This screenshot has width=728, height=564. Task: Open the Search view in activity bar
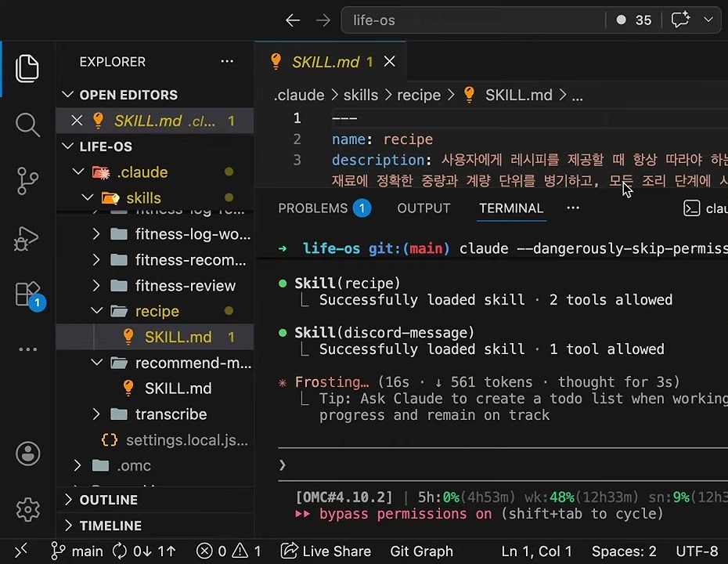tap(27, 125)
